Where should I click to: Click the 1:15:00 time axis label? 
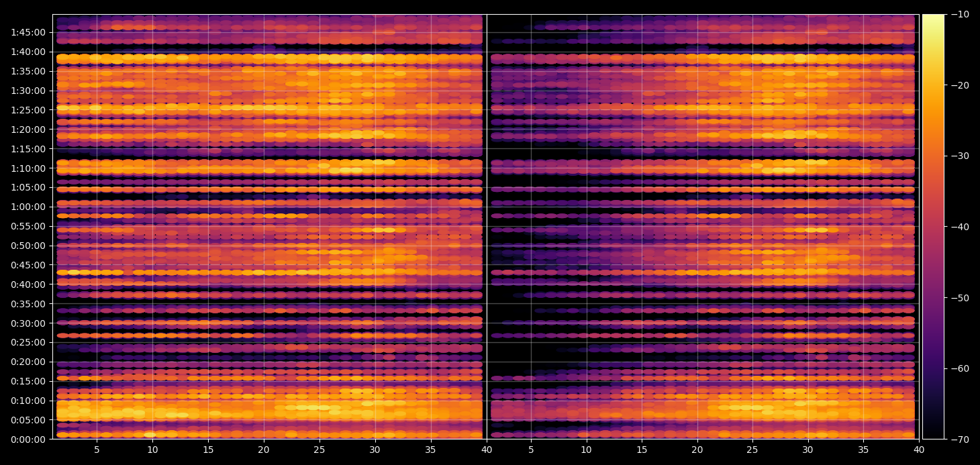(28, 148)
